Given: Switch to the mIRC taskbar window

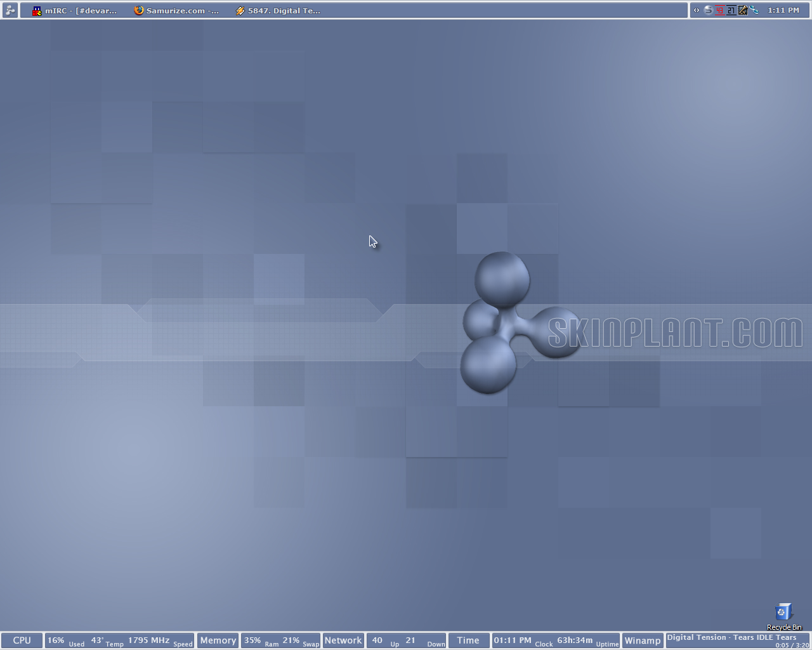Looking at the screenshot, I should [x=75, y=11].
